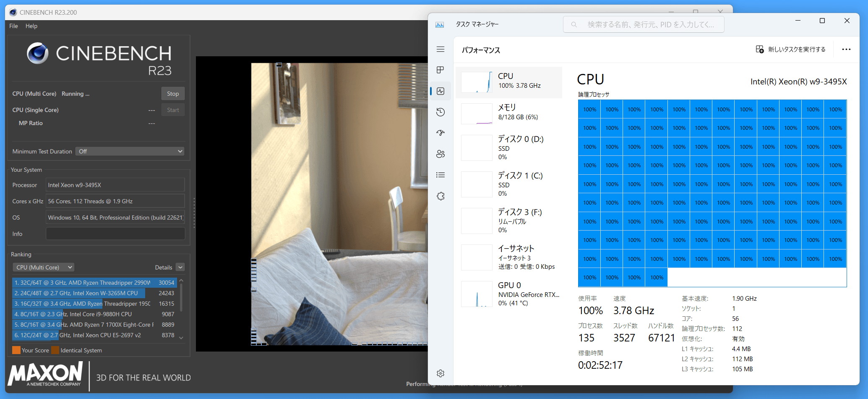
Task: Select ranking row AMD Ryzen 7 1700X 8889
Action: point(94,325)
